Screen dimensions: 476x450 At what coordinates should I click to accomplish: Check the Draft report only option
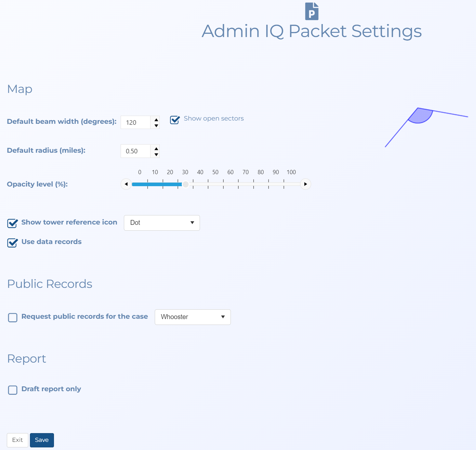coord(13,390)
